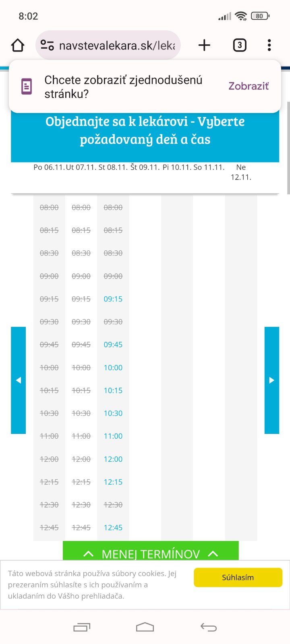Pick the 09:45 available time slot
This screenshot has width=290, height=644.
113,345
